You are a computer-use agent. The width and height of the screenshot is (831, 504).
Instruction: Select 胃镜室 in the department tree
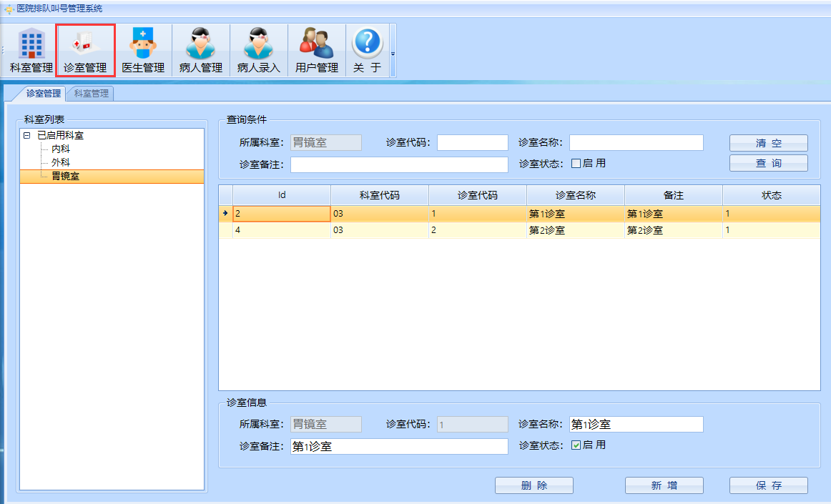pos(65,176)
